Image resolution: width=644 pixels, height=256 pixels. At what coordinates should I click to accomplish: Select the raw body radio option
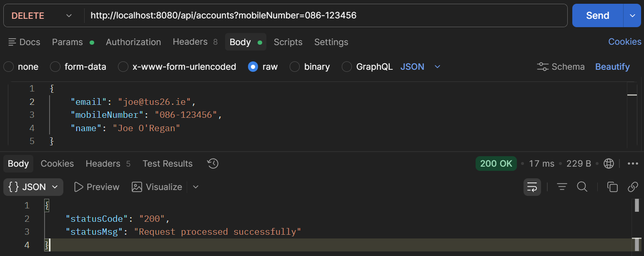coord(253,67)
